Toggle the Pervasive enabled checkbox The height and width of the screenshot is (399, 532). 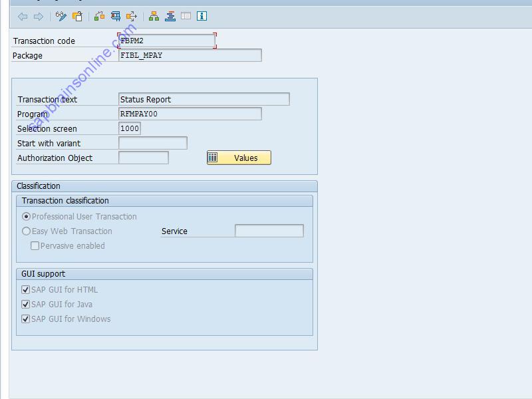pos(35,245)
